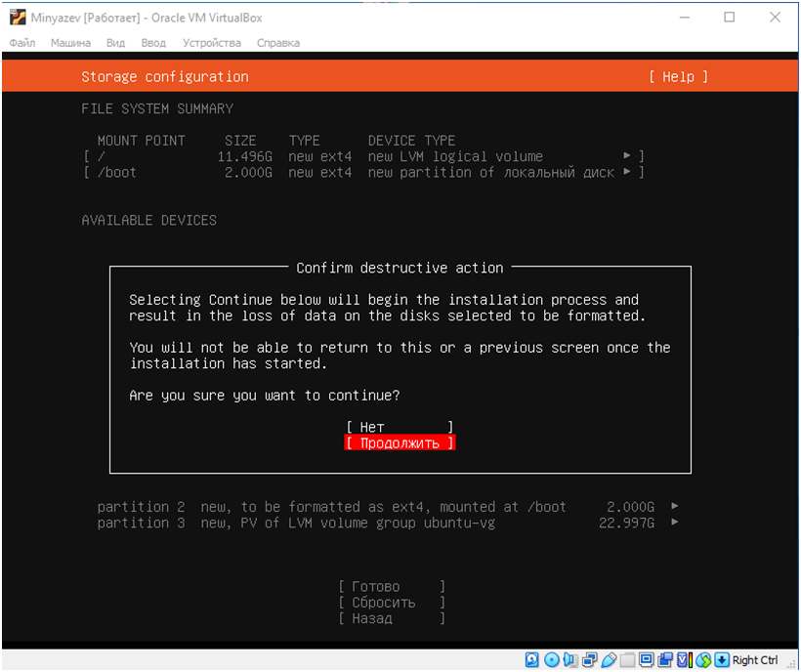The width and height of the screenshot is (801, 672).
Task: Click the window resize grip in the status bar corner
Action: [x=792, y=663]
